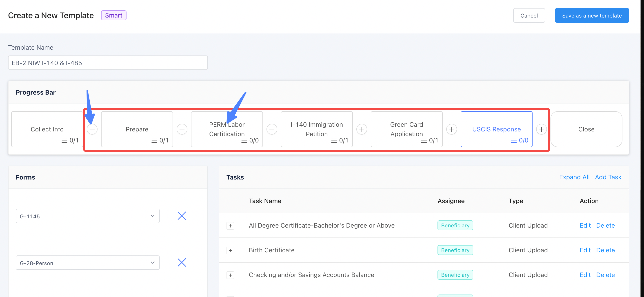
Task: Select the Prepare stage
Action: coord(137,129)
